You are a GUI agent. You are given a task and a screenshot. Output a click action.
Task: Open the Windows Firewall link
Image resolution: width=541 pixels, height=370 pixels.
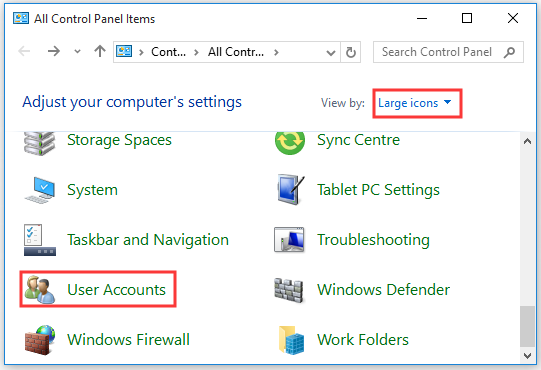(x=128, y=340)
